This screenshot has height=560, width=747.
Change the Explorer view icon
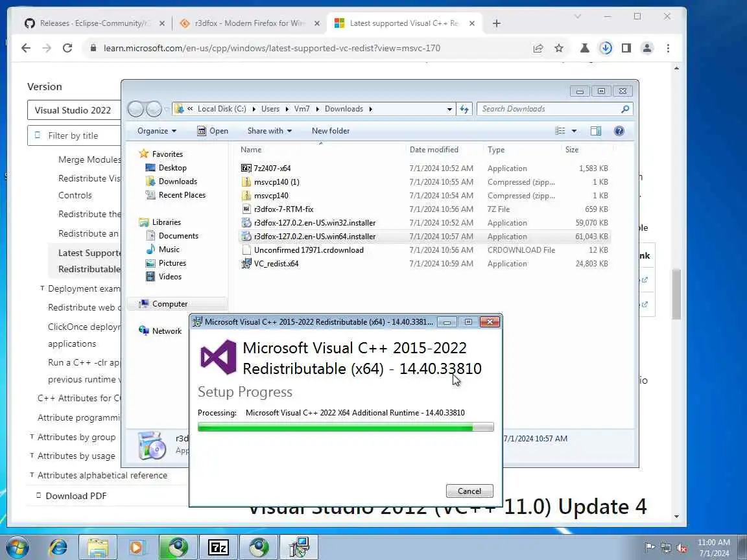click(560, 131)
